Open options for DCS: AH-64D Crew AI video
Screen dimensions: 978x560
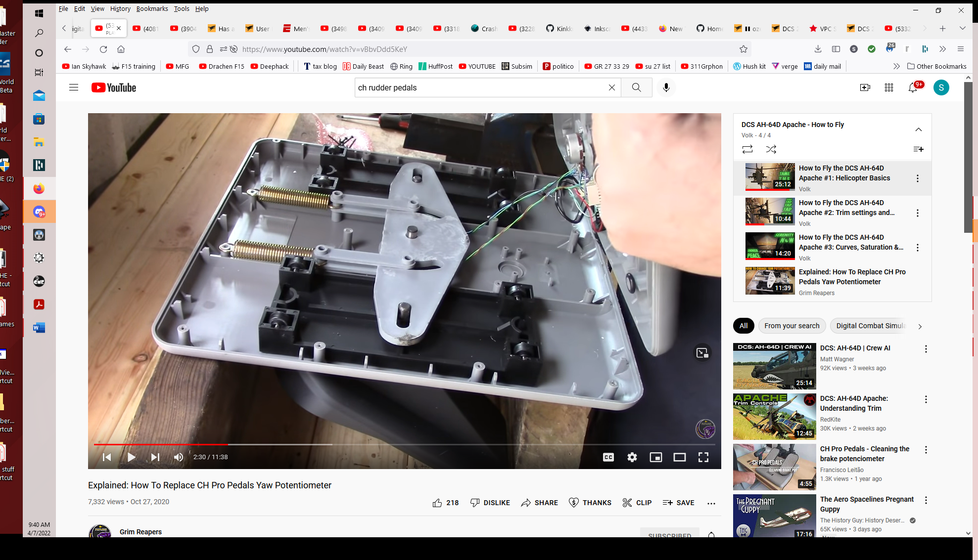pos(926,349)
